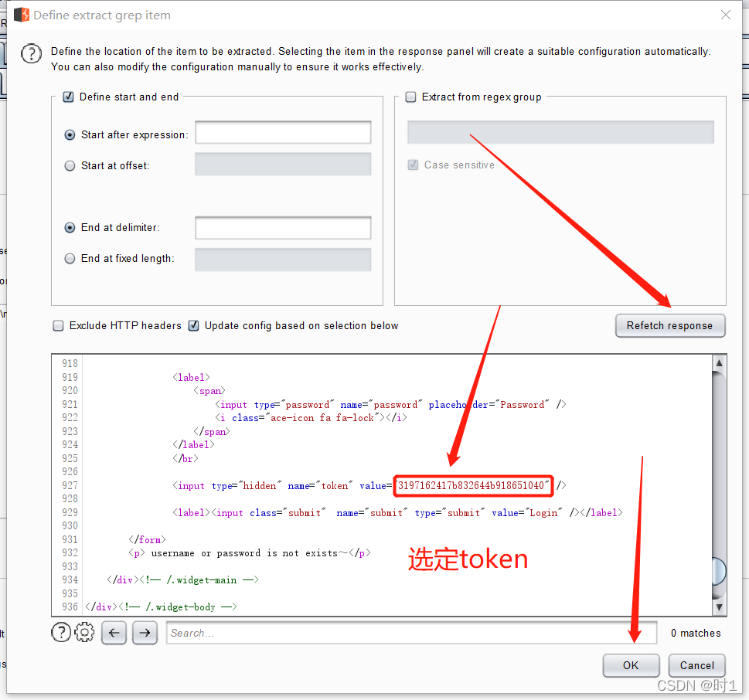Go to next search match arrow

click(x=145, y=633)
